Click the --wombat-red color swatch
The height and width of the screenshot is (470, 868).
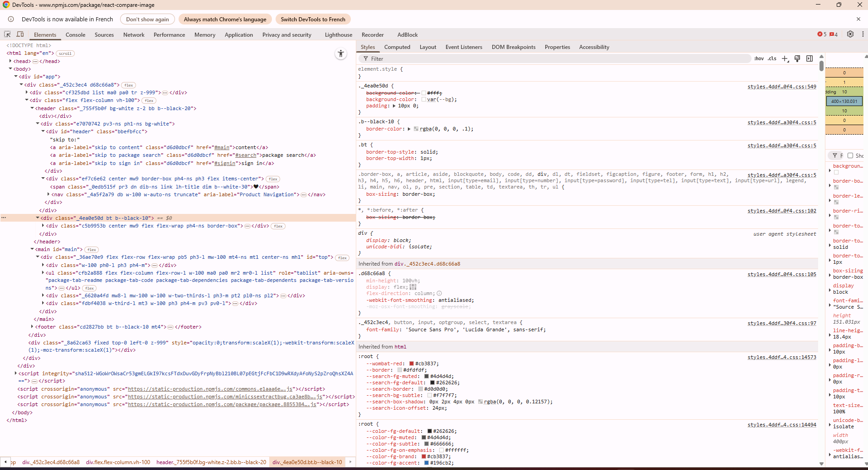pyautogui.click(x=411, y=363)
